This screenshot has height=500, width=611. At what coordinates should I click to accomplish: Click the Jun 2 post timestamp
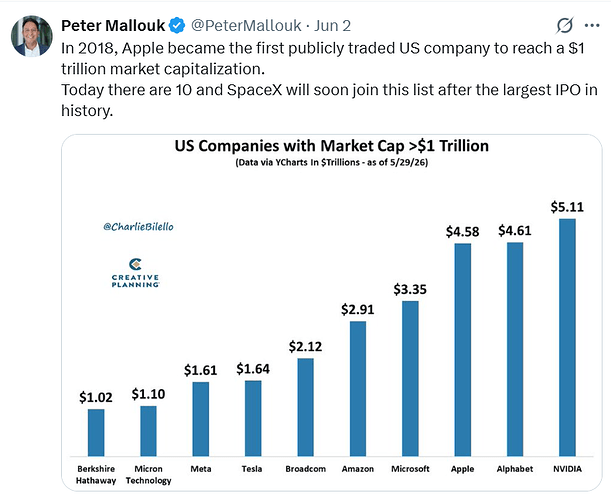click(332, 26)
